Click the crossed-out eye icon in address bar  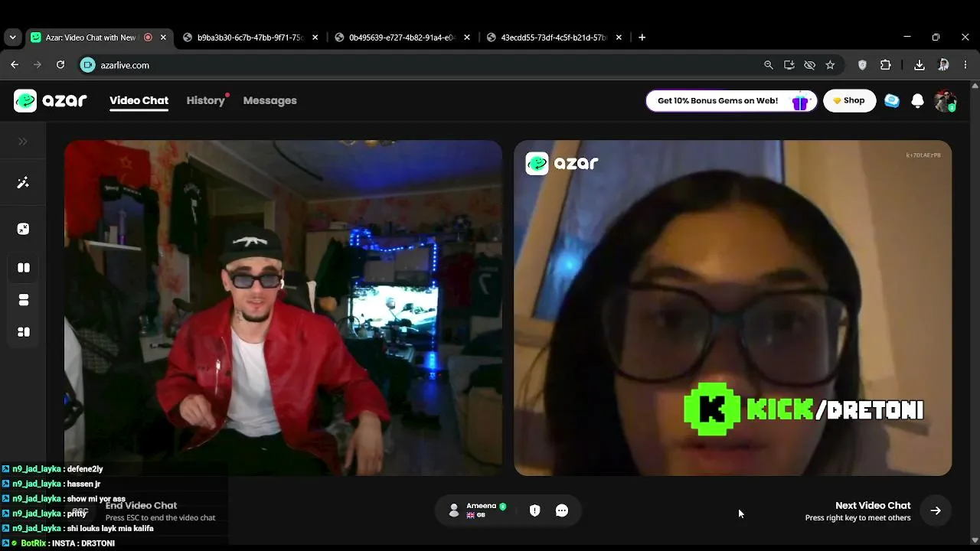809,65
